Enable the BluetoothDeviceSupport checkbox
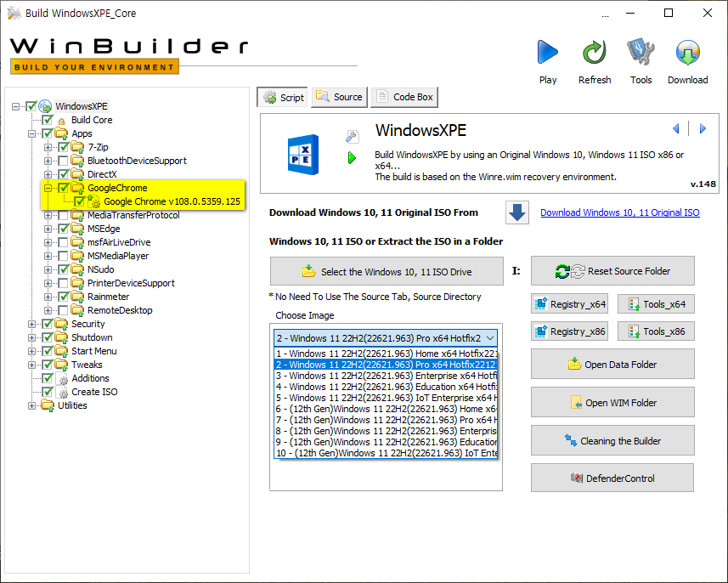 point(63,161)
